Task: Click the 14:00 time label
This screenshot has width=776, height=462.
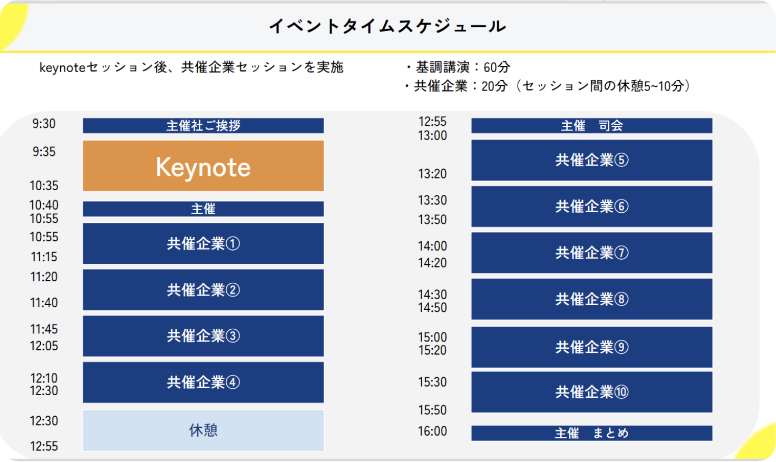Action: [433, 246]
